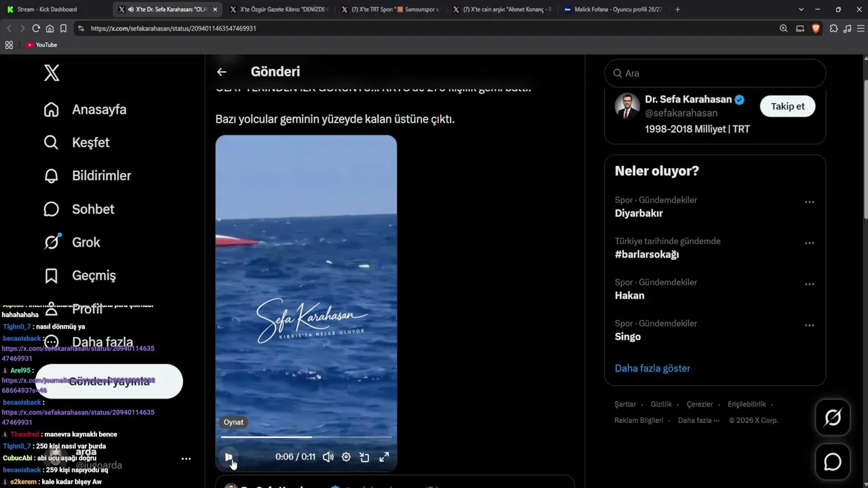Open the Bildirimler bell icon
The height and width of the screenshot is (488, 868).
(x=51, y=176)
